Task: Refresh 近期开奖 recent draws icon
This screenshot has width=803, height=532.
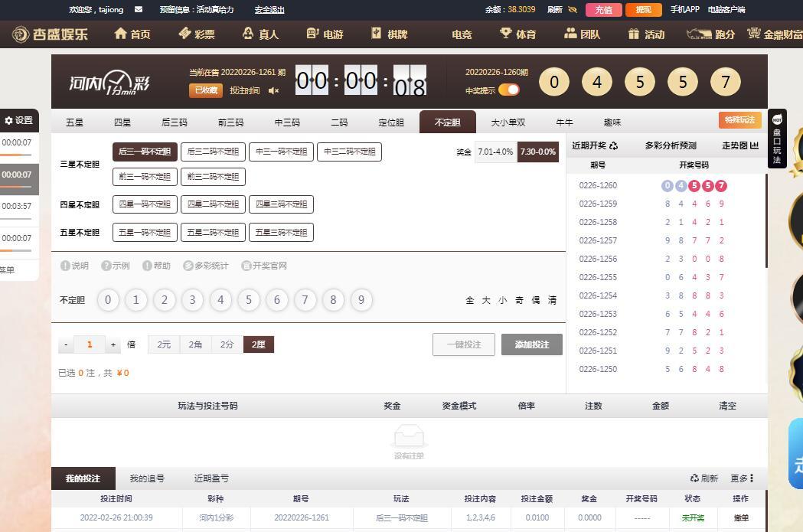Action: coord(613,146)
